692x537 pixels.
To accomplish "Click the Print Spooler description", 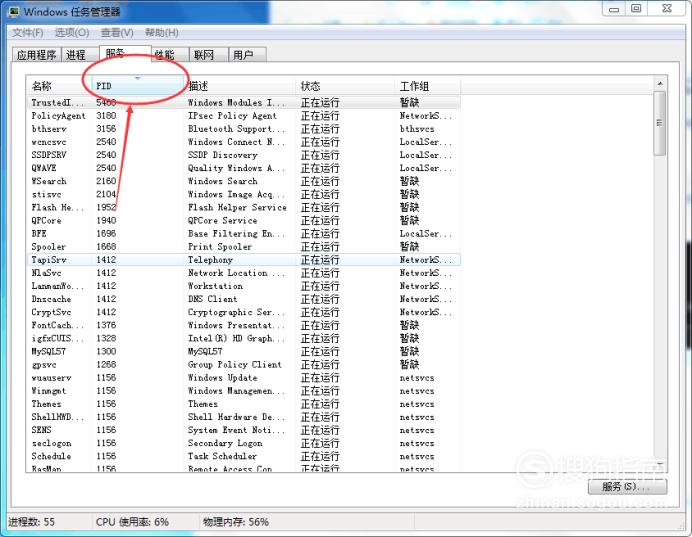I will (220, 247).
